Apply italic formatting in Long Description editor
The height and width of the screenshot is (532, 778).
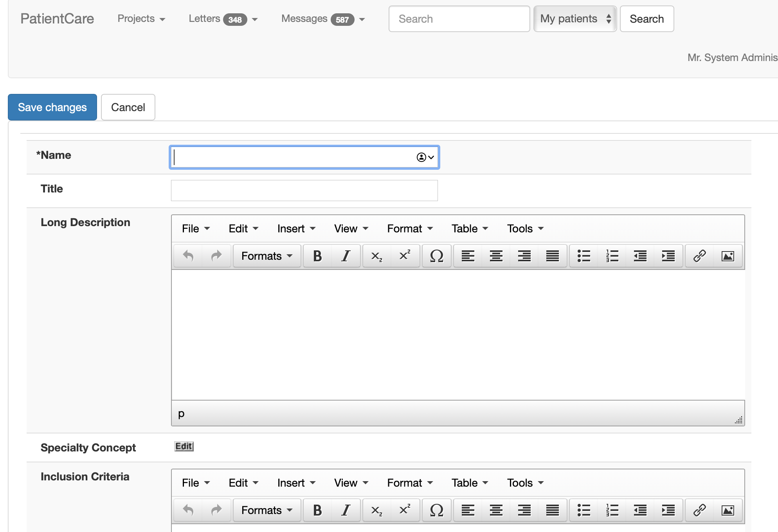tap(346, 256)
